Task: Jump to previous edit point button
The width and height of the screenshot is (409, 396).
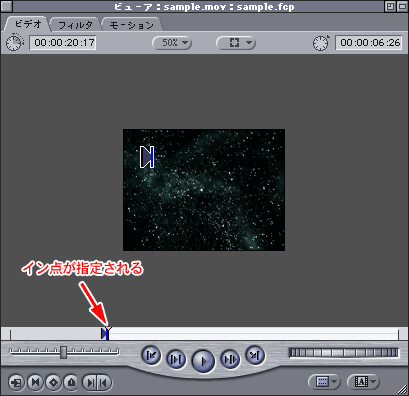Action: (x=151, y=355)
